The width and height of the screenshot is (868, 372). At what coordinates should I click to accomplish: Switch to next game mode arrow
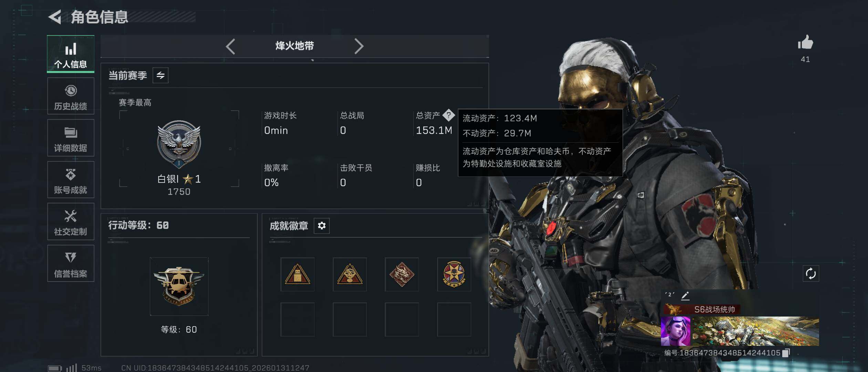pyautogui.click(x=359, y=46)
